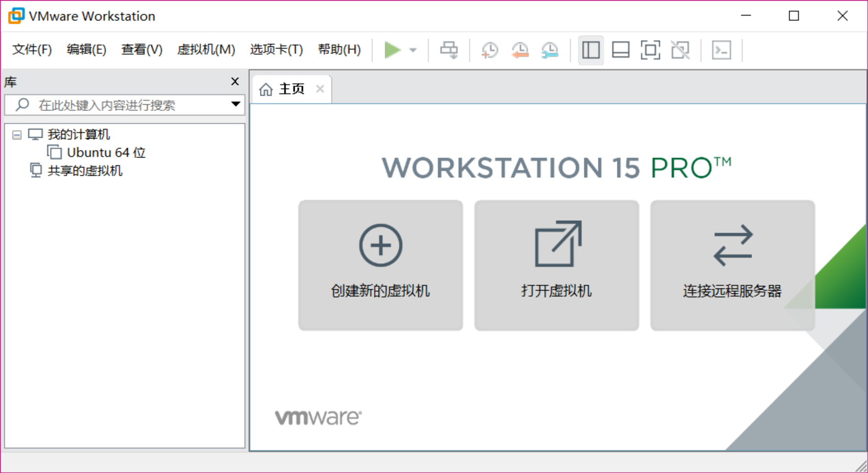This screenshot has height=473, width=868.
Task: Open the 编辑(E) menu
Action: (x=86, y=50)
